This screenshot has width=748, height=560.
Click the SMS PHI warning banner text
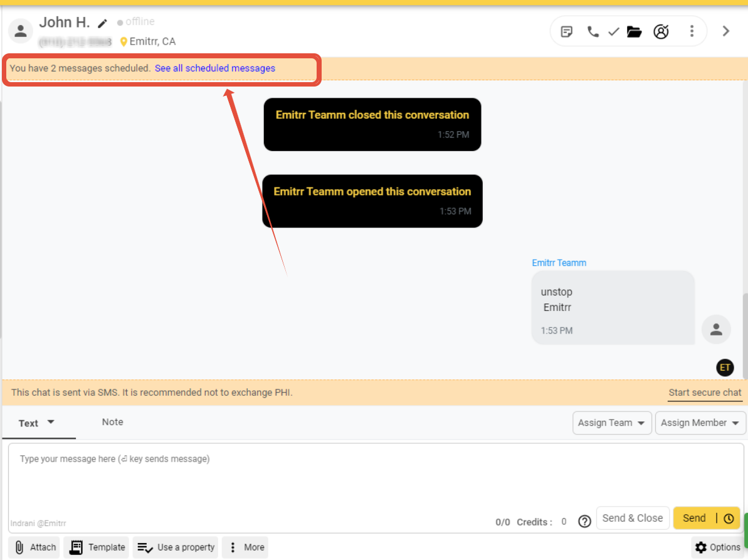[x=152, y=393]
